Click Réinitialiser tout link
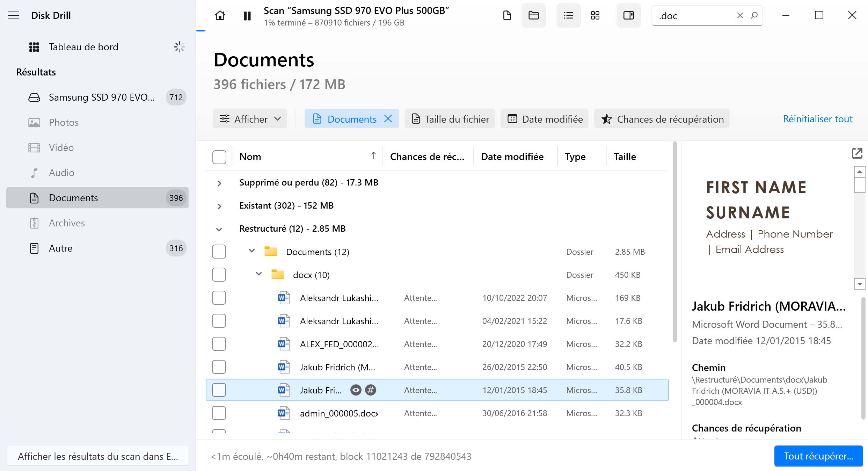Viewport: 868px width, 471px height. click(818, 119)
